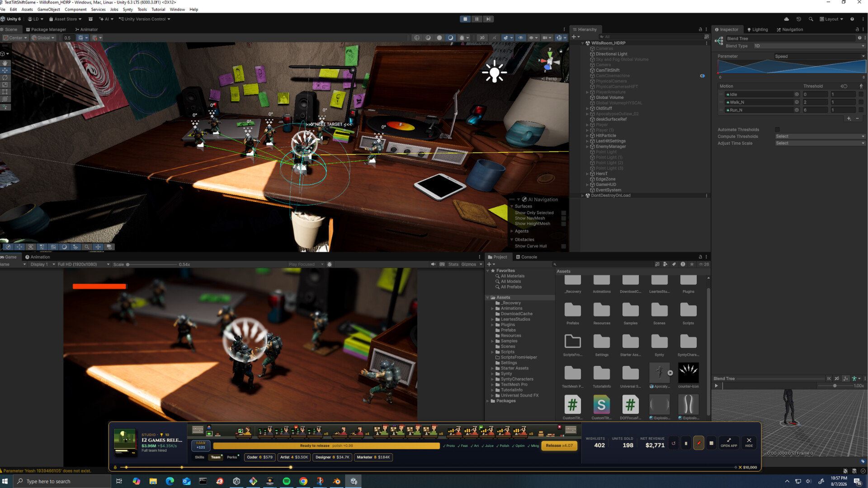Open Unity Cloud icon in top toolbar

(787, 19)
